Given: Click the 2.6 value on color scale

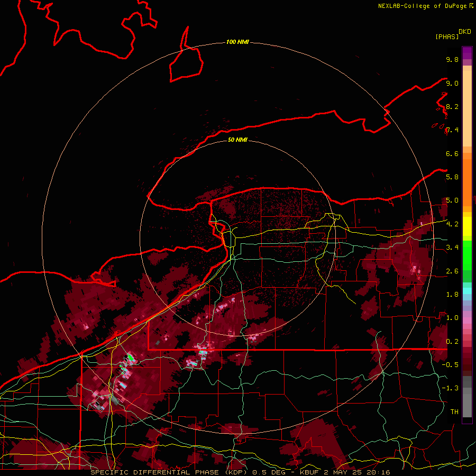Looking at the screenshot, I should pyautogui.click(x=452, y=271).
